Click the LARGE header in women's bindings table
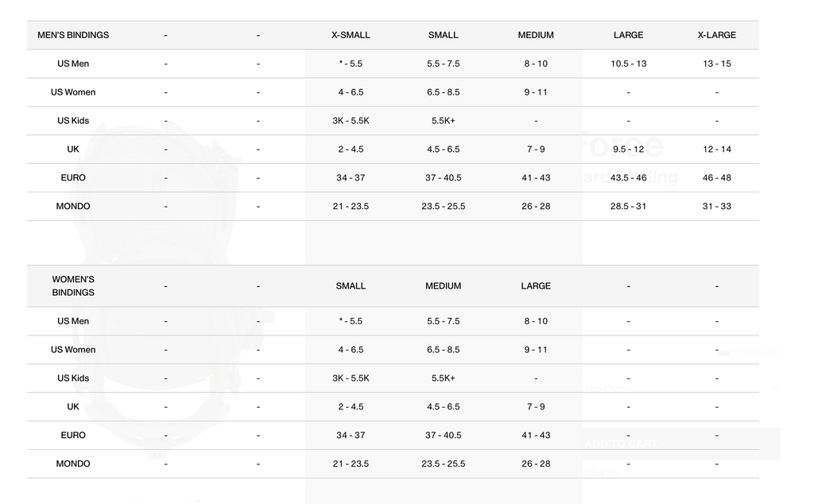814x504 pixels. coord(535,286)
